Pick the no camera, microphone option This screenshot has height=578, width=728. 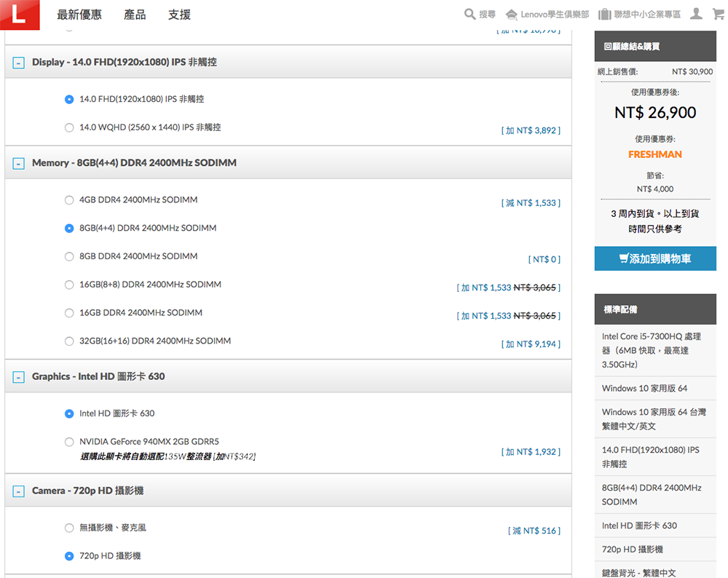tap(69, 528)
